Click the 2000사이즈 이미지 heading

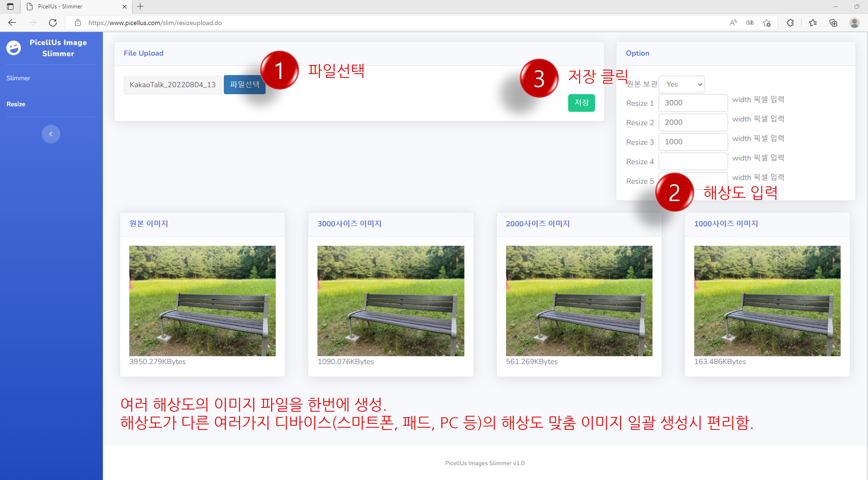[x=538, y=224]
